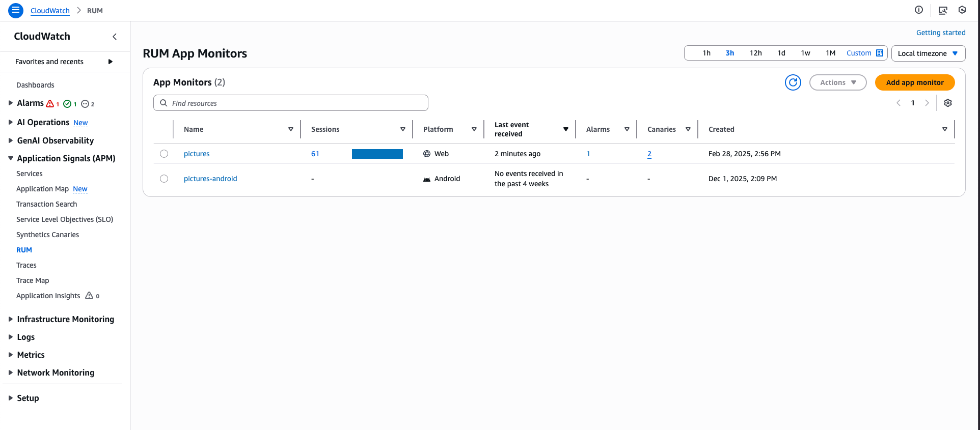Expand Favorites and recents

click(x=111, y=62)
